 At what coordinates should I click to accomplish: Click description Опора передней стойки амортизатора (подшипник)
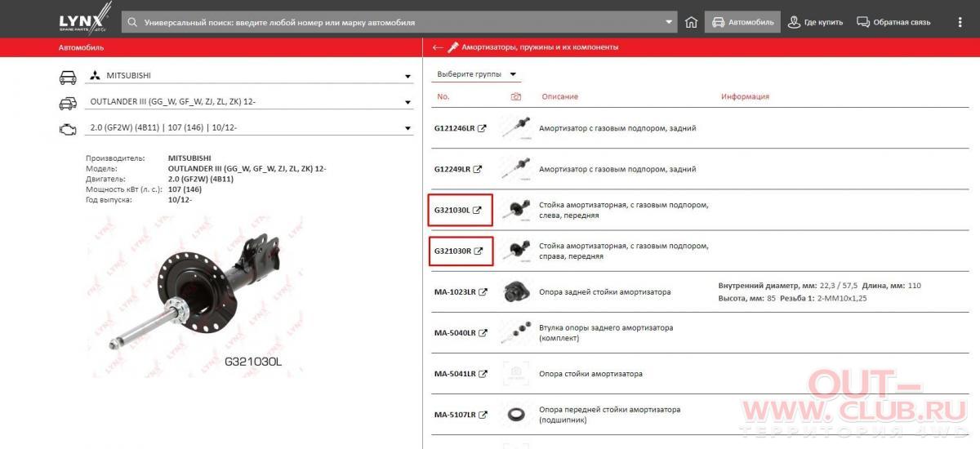609,415
